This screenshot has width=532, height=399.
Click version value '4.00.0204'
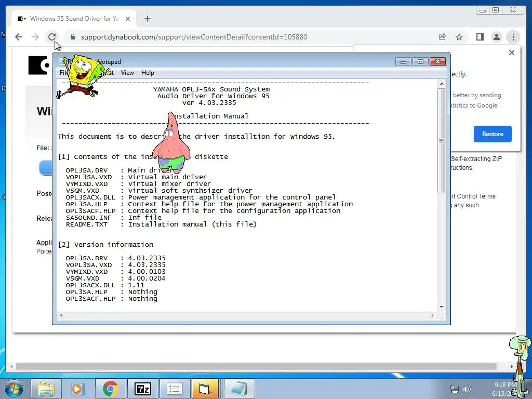147,278
